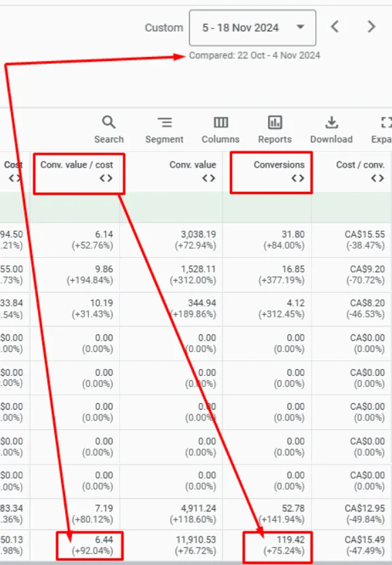Download the table data
Screen dimensions: 392x565
(x=332, y=130)
